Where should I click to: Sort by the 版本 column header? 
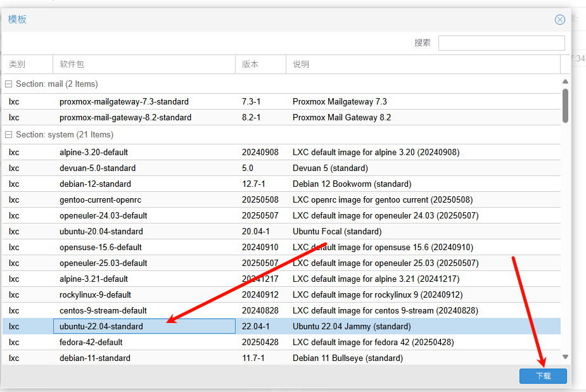[260, 64]
